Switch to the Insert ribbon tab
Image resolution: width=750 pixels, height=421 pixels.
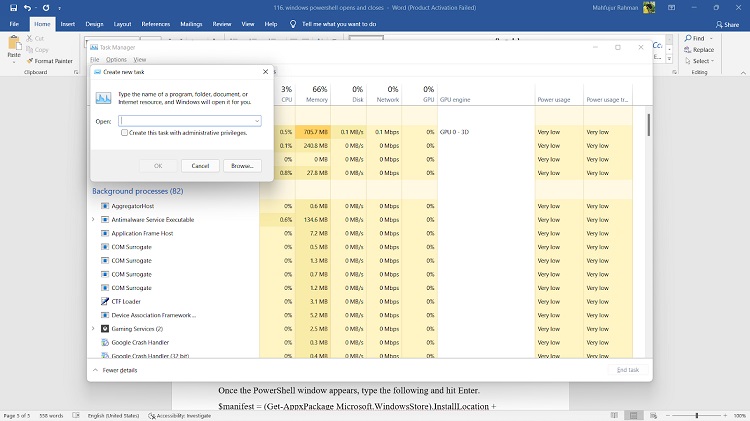[67, 23]
